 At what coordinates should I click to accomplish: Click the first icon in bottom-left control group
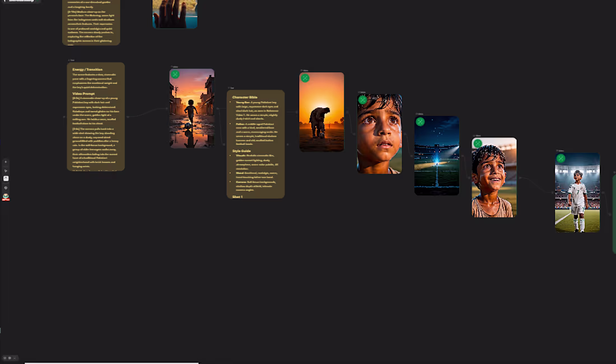4,358
